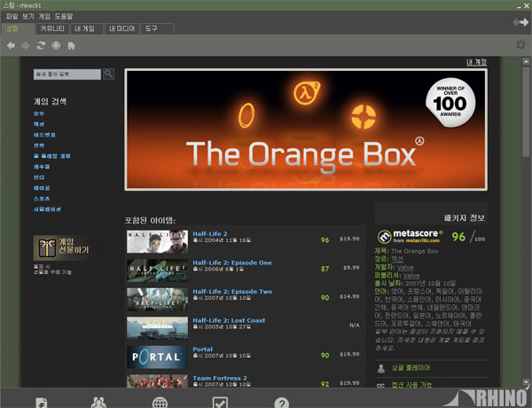Click the scrollbar down arrow
This screenshot has height=408, width=532.
click(x=526, y=383)
